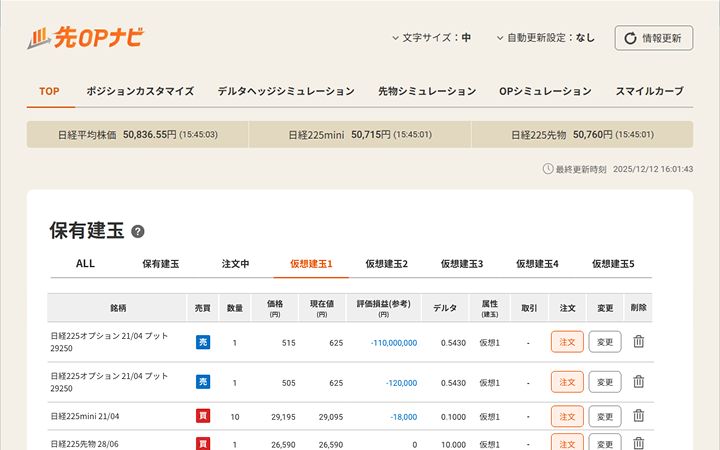Viewport: 720px width, 450px height.
Task: Expand the 自動更新設定 dropdown
Action: (x=545, y=38)
